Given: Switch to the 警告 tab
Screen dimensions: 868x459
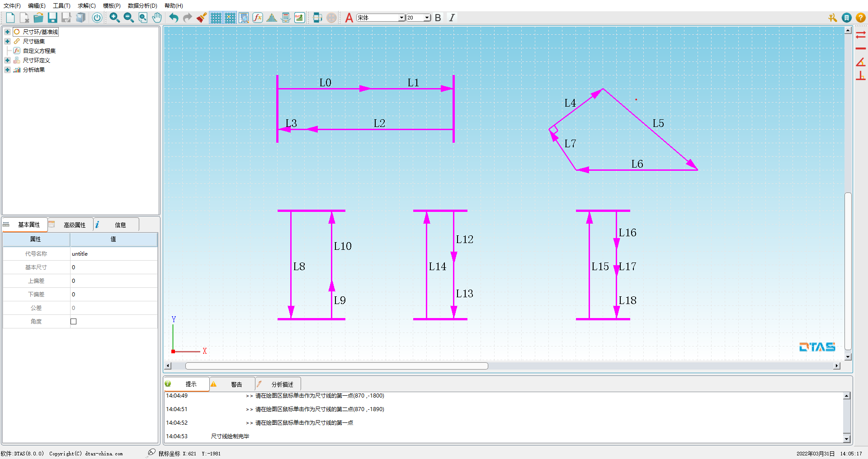Looking at the screenshot, I should pos(236,384).
